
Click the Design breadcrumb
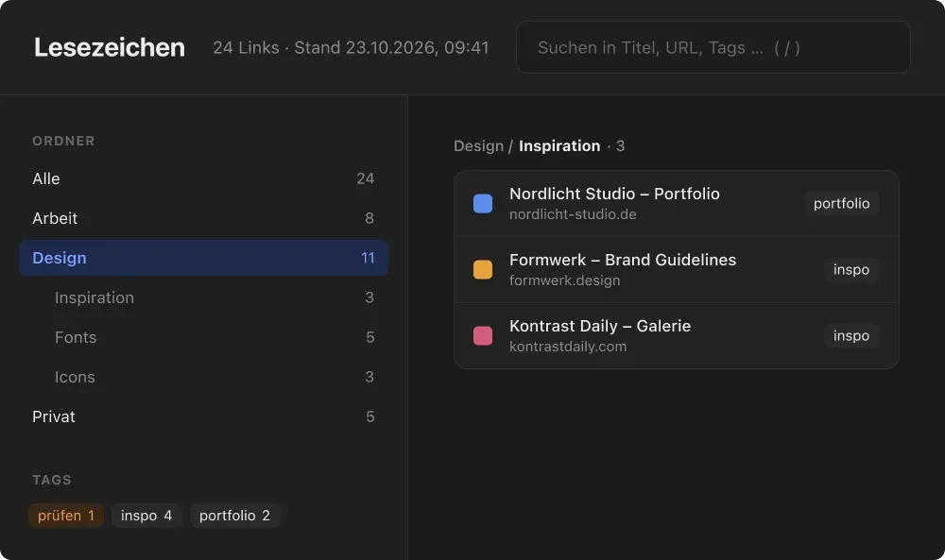pos(478,146)
